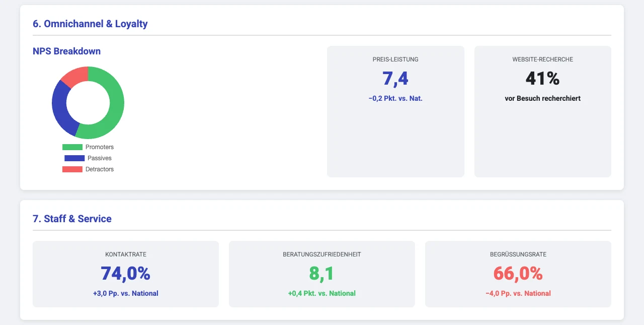This screenshot has width=644, height=325.
Task: Click 'vor Besuch recherchiert' caption
Action: click(543, 99)
